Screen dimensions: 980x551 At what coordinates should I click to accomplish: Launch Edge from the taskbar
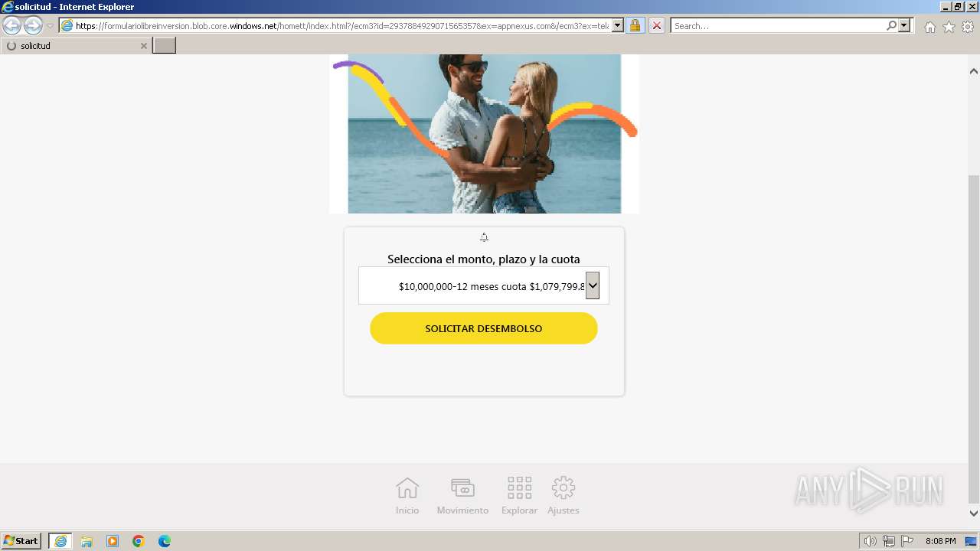[x=165, y=541]
